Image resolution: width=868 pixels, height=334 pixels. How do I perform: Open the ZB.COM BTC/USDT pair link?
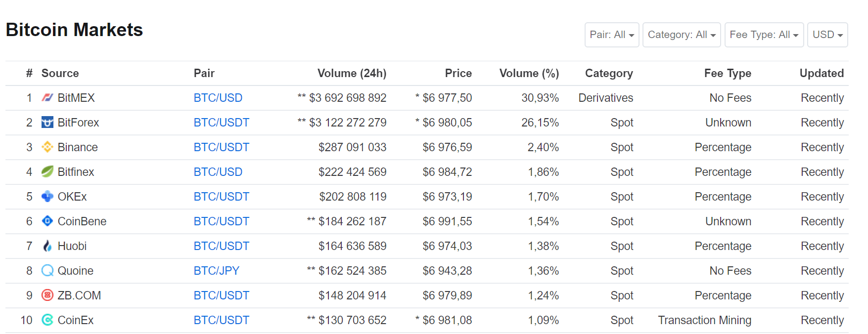pos(222,295)
